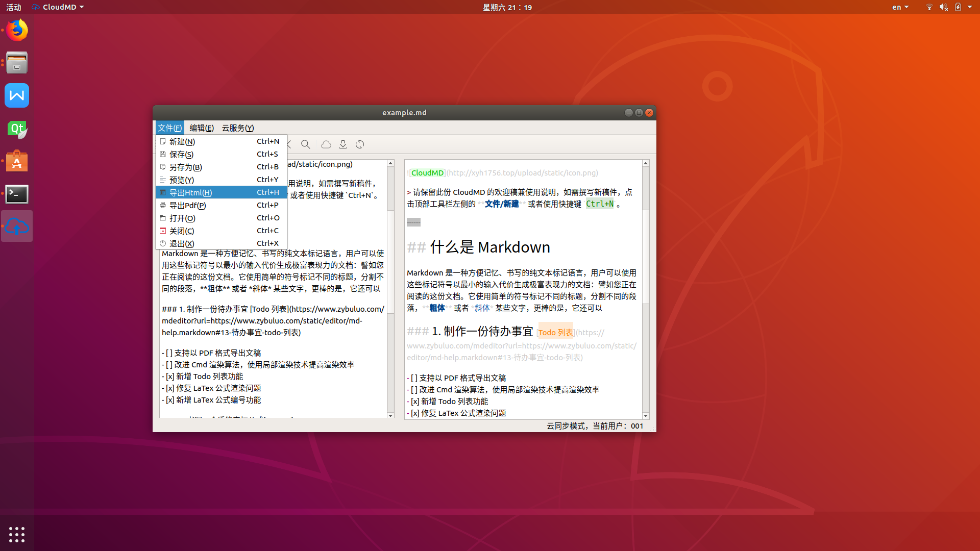Viewport: 980px width, 551px height.
Task: Click editor scrollbar down arrow
Action: coord(390,415)
